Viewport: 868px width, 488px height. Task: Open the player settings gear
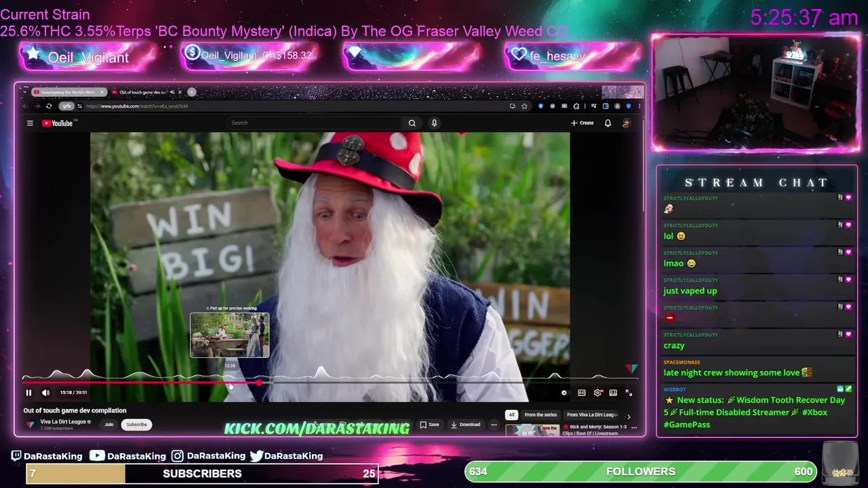coord(597,392)
